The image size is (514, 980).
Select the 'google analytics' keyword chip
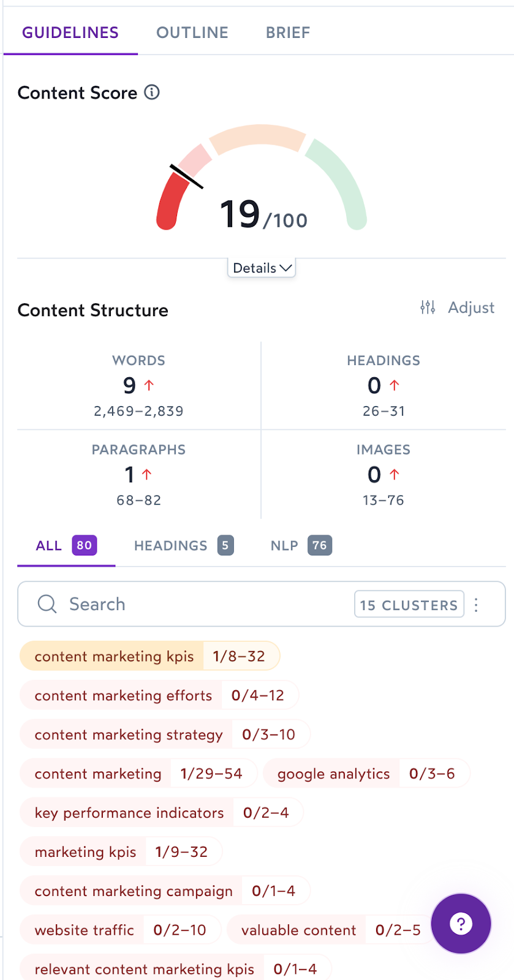point(333,774)
